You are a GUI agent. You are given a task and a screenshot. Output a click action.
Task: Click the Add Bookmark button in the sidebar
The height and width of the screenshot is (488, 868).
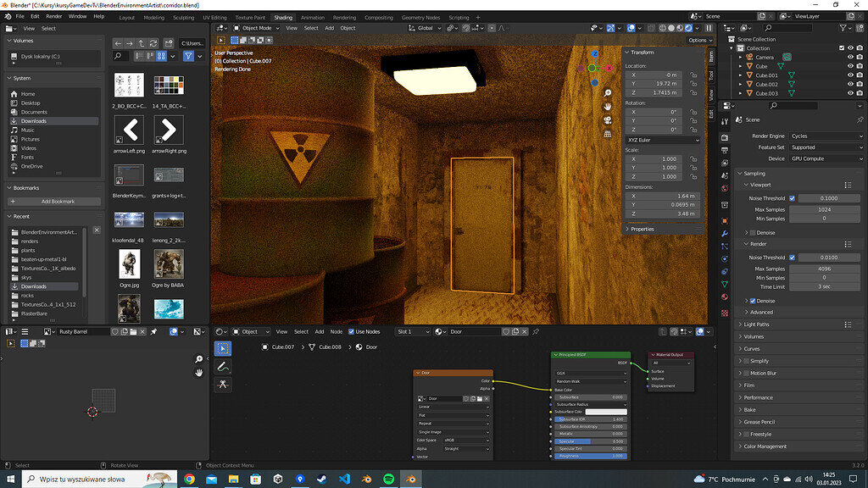click(x=54, y=201)
